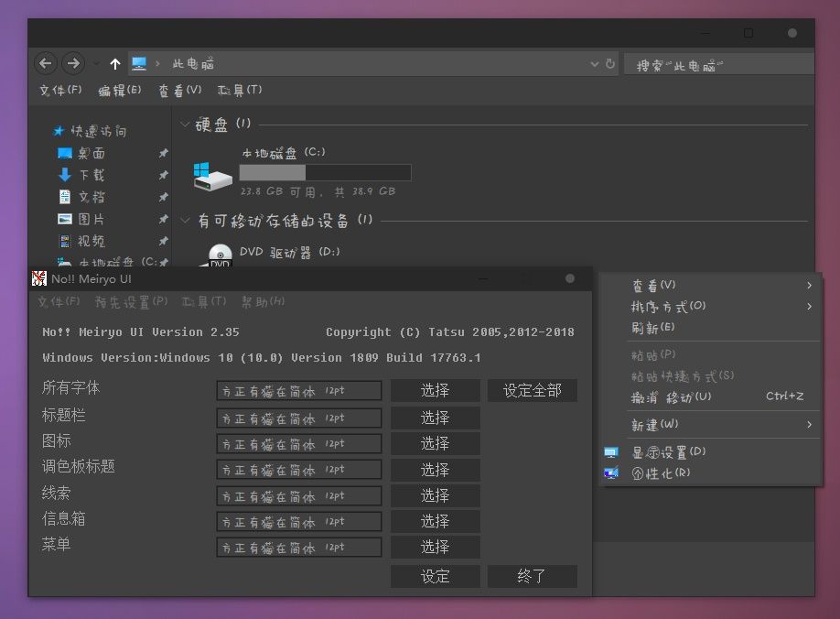
Task: Choose font for 菜单 with 选择
Action: [435, 547]
